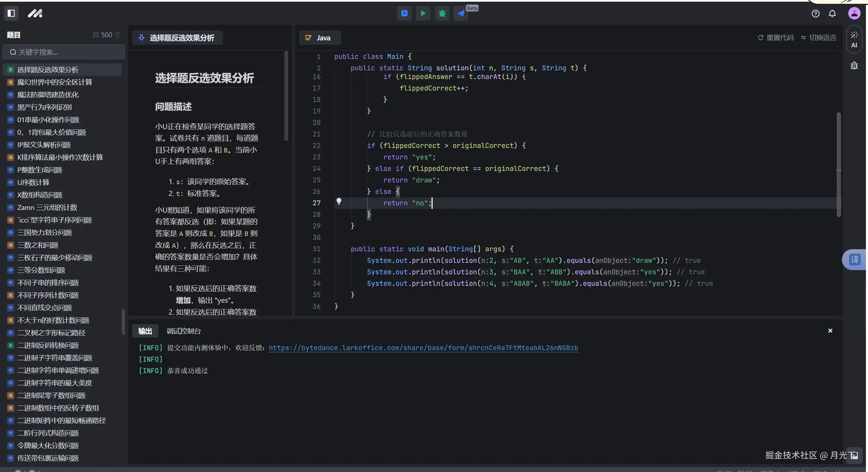
Task: Submit solution using the paper plane Beta icon
Action: coord(460,13)
